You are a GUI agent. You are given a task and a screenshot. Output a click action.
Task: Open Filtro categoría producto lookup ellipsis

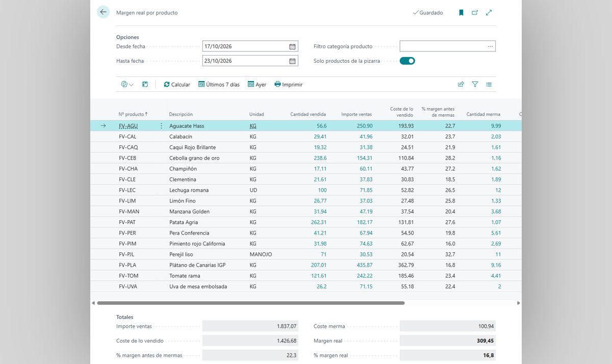(x=490, y=46)
